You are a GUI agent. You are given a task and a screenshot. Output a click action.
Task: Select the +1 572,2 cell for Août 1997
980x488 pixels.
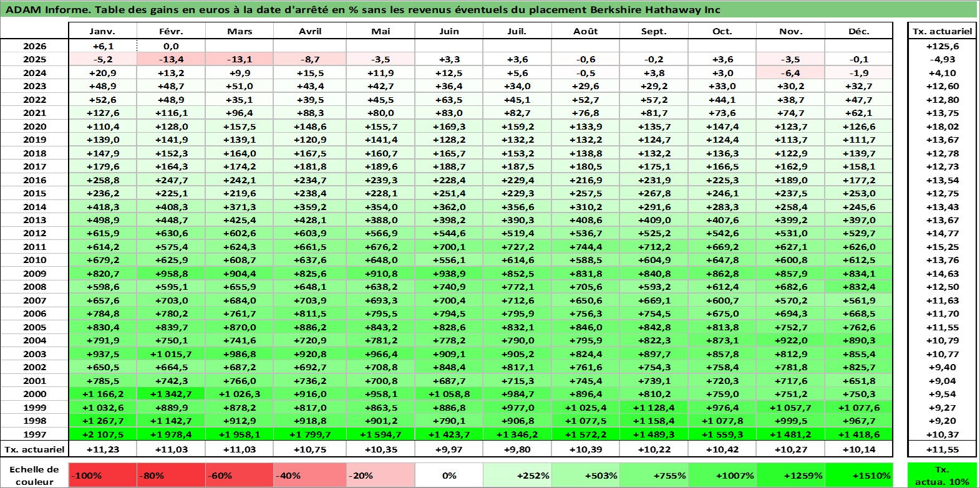[585, 434]
